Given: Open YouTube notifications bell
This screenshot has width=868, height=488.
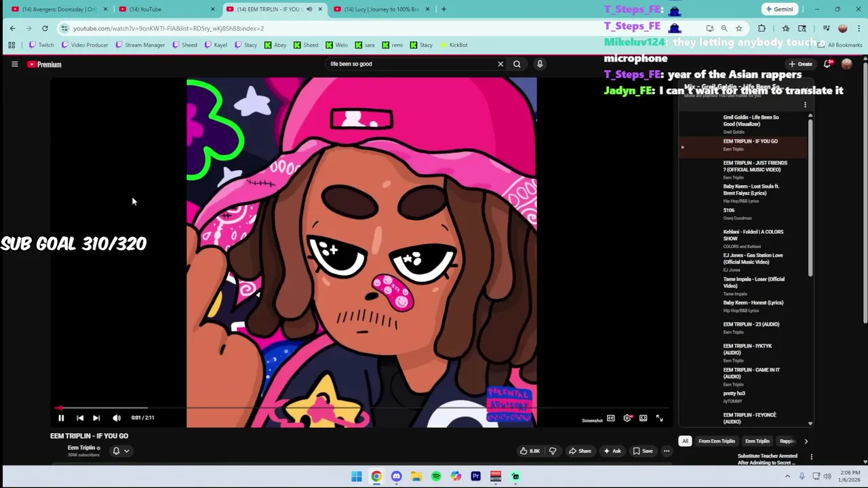Looking at the screenshot, I should tap(827, 64).
